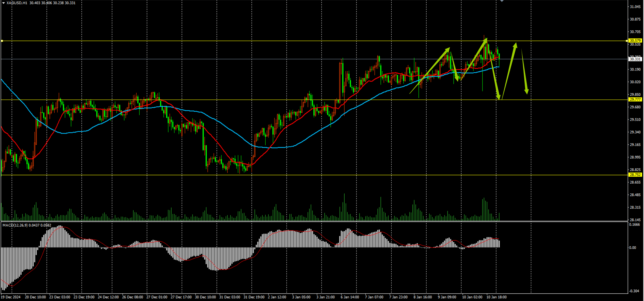Click the yellow 28.752 price label
Viewport: 644px width, 301px height.
click(x=635, y=175)
